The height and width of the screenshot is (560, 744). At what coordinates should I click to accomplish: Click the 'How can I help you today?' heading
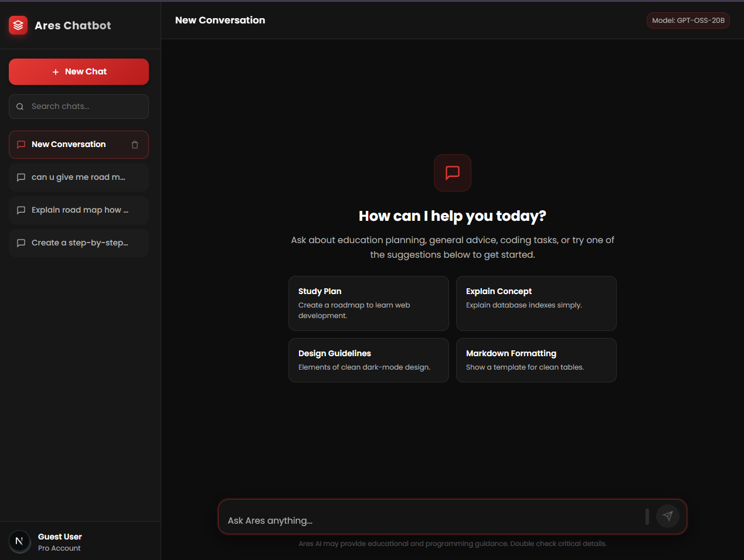tap(453, 216)
